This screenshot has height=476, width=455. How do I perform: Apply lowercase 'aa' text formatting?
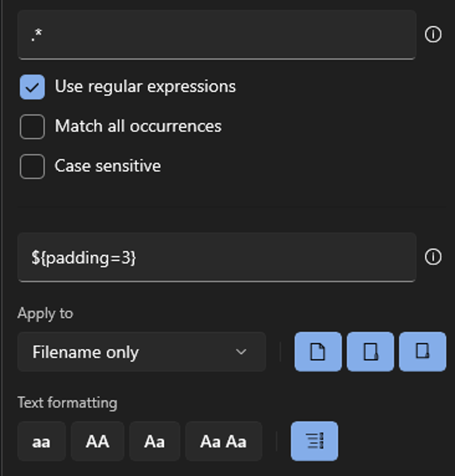pyautogui.click(x=42, y=441)
